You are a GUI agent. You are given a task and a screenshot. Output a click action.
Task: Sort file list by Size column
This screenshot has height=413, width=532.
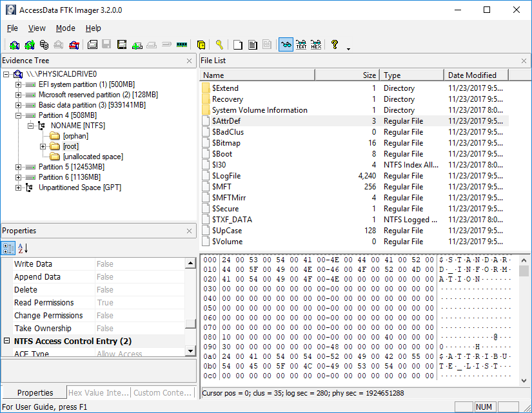347,75
